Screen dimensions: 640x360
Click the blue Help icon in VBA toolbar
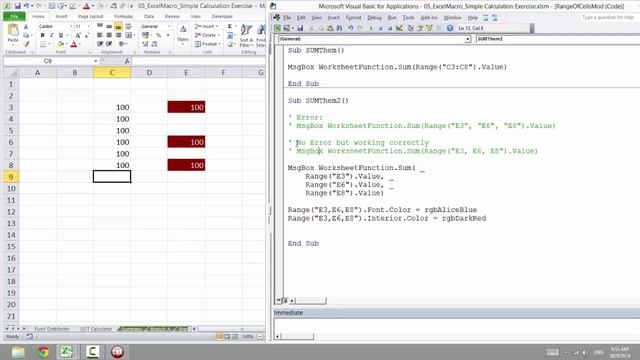point(449,28)
